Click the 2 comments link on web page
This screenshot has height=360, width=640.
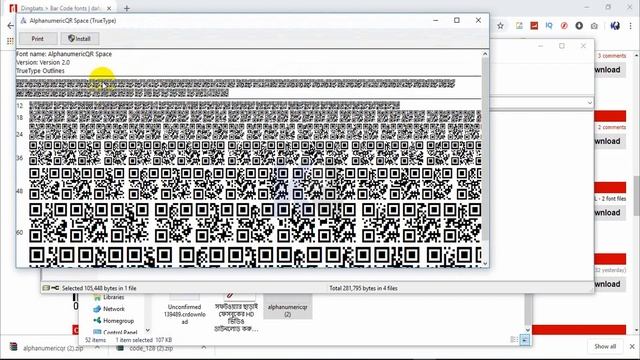pyautogui.click(x=611, y=127)
